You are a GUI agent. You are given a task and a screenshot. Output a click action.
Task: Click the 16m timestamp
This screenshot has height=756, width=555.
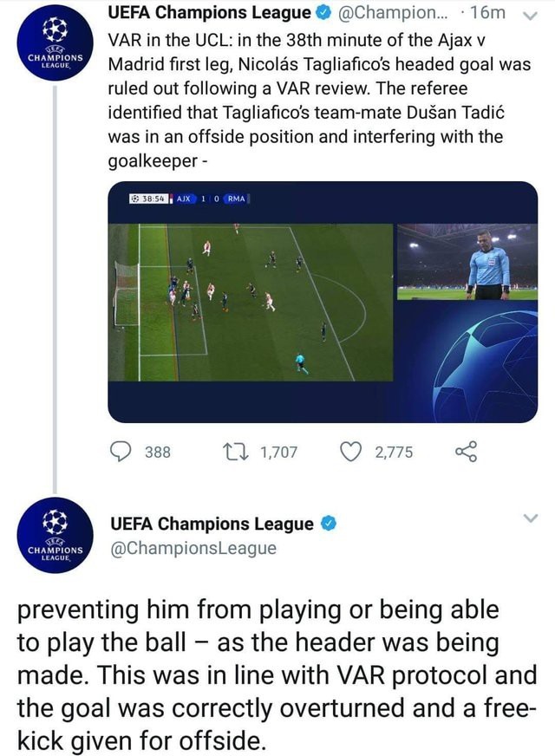tap(487, 13)
